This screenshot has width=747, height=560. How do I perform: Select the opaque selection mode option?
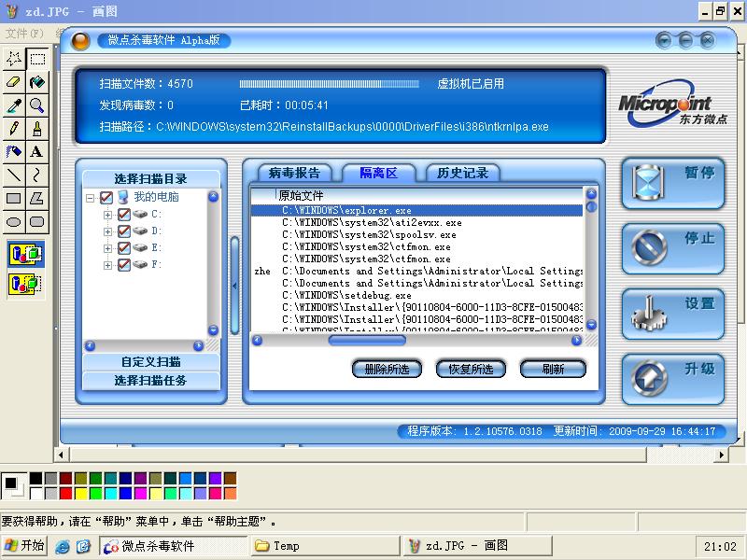(26, 254)
